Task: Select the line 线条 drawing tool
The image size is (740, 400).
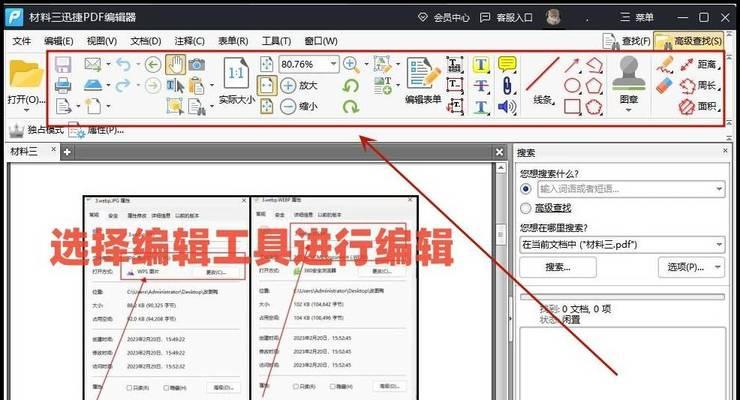Action: click(543, 79)
